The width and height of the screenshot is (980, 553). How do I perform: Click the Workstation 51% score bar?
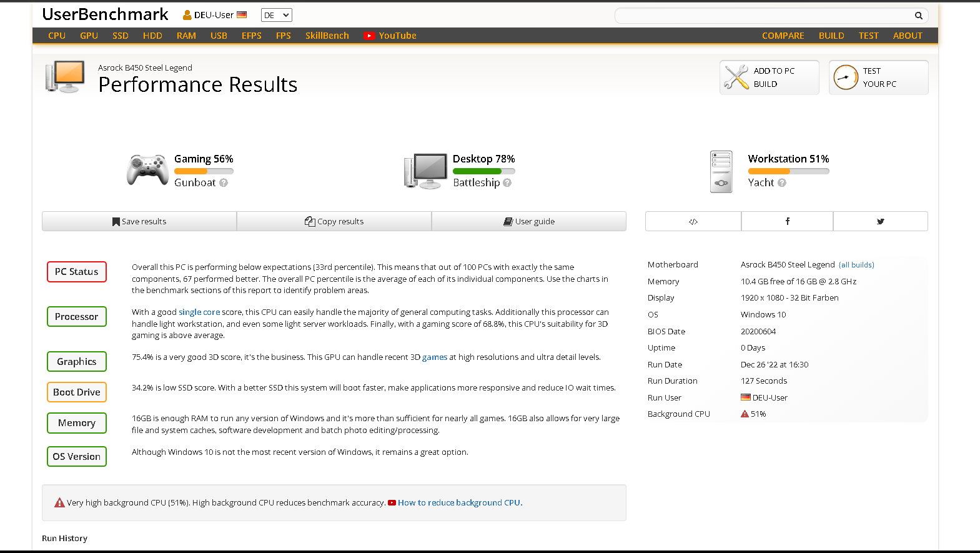789,171
